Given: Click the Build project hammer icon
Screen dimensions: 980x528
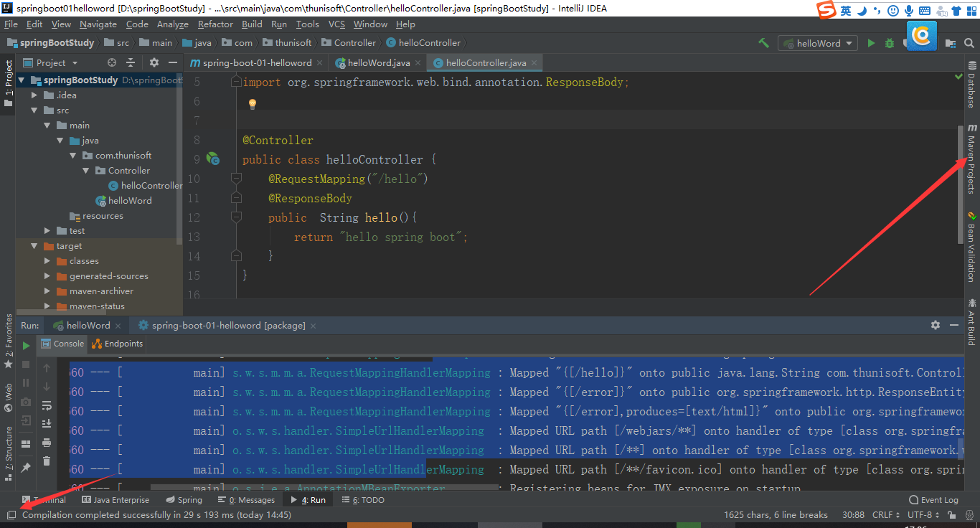Looking at the screenshot, I should [763, 43].
